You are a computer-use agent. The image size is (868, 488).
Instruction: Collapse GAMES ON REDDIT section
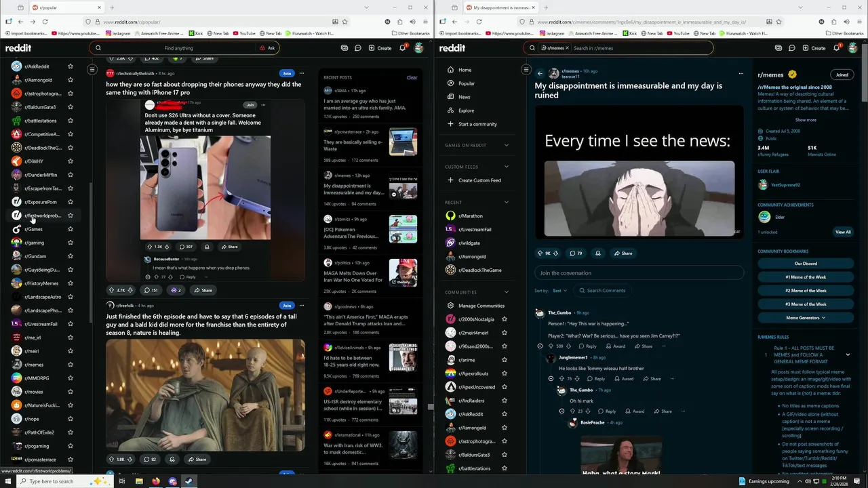[506, 145]
